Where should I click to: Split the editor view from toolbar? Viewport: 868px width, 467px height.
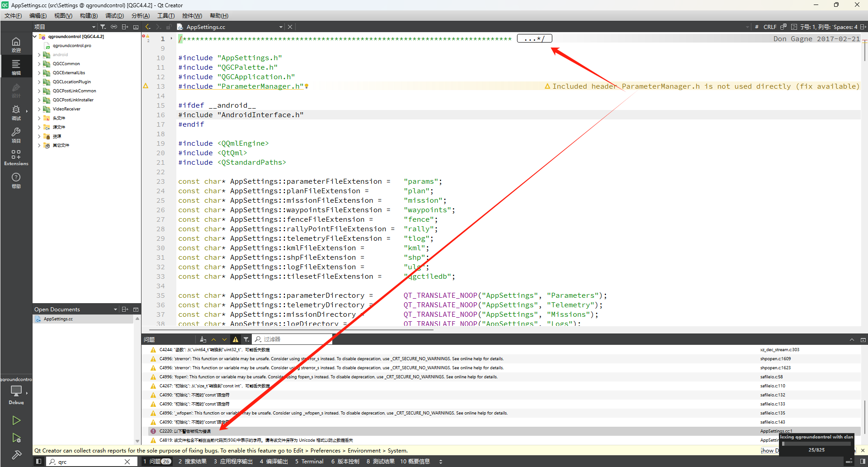pyautogui.click(x=863, y=27)
